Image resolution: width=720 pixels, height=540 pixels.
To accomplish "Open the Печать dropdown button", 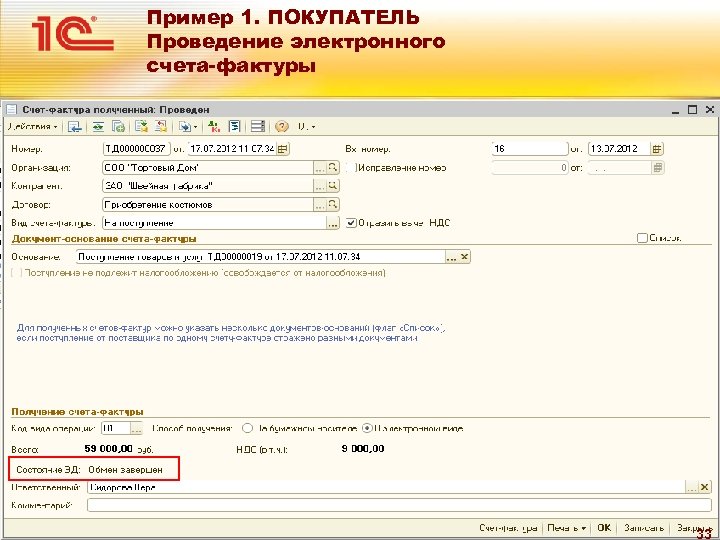I will [x=567, y=528].
